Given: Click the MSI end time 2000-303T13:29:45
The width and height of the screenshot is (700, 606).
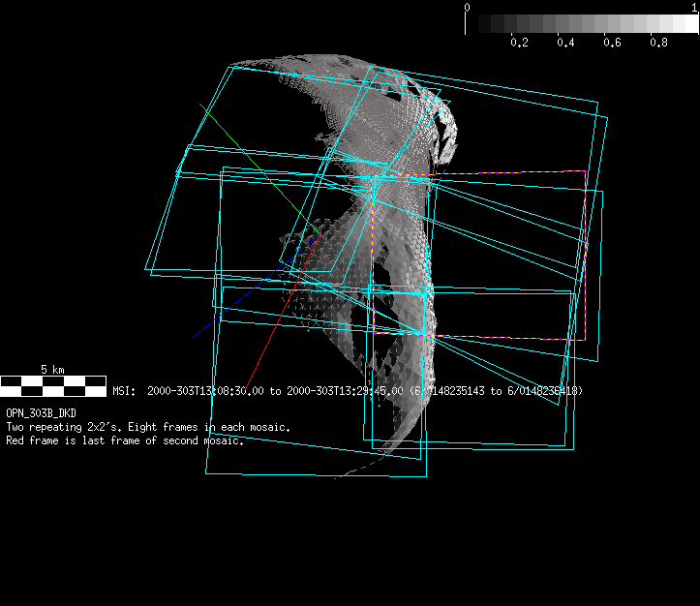Looking at the screenshot, I should [344, 391].
